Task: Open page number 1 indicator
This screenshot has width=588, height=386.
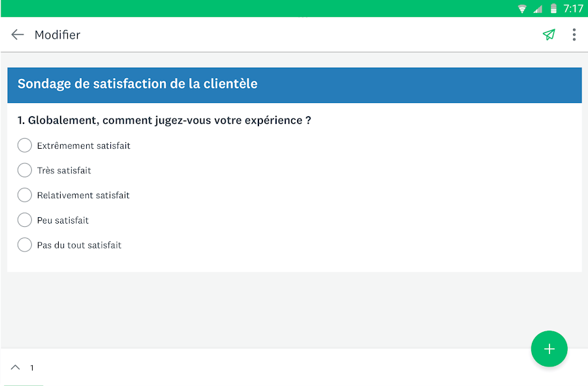Action: click(x=32, y=368)
